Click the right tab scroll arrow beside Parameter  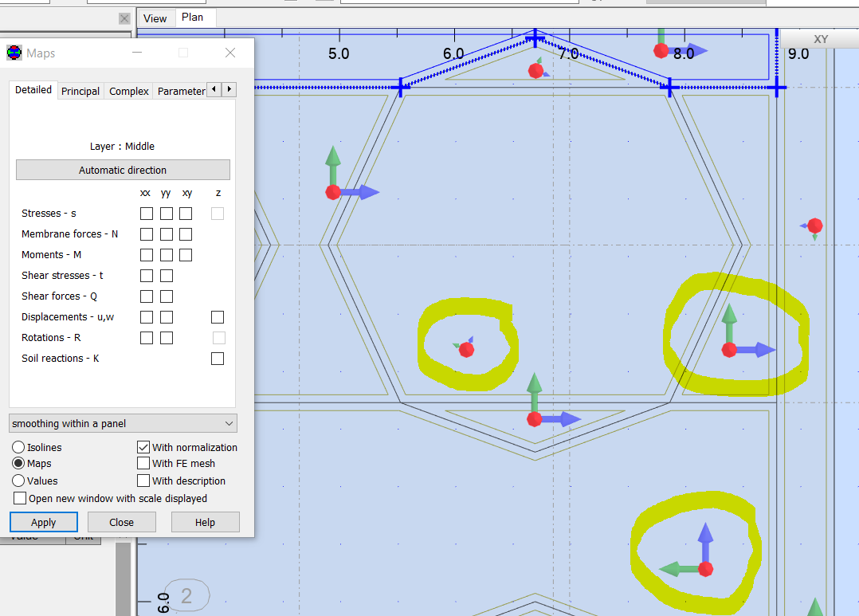click(230, 89)
